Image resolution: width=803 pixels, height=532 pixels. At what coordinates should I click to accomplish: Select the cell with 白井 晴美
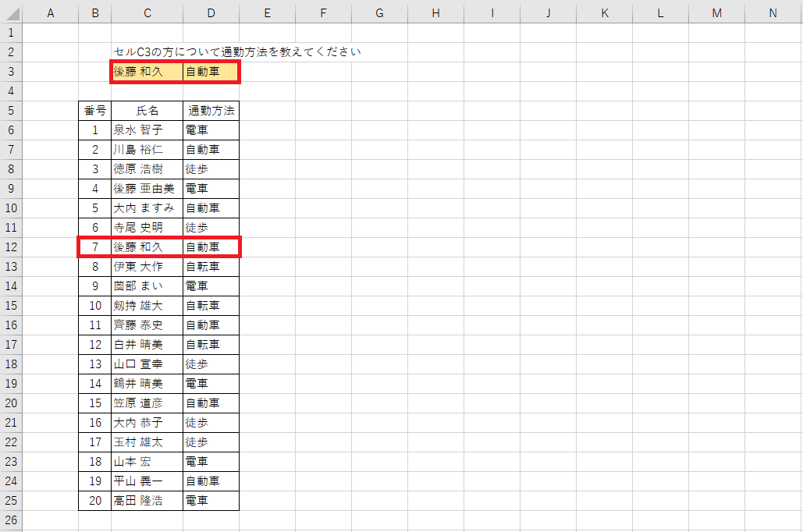pyautogui.click(x=147, y=345)
